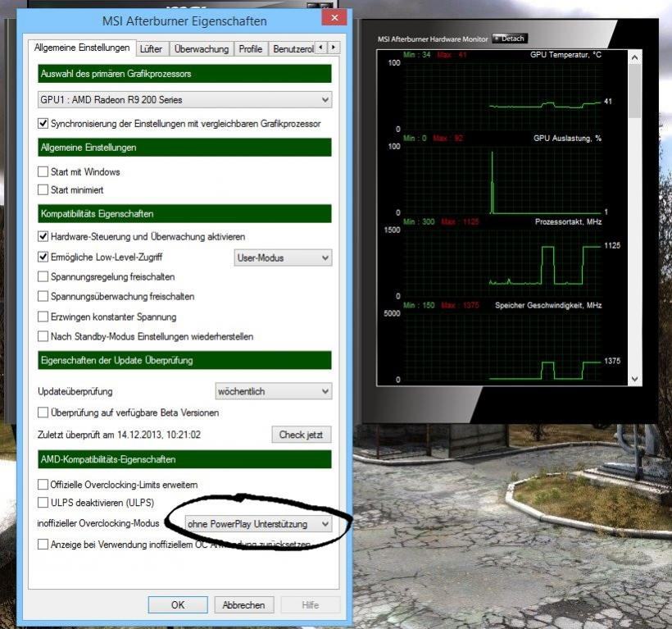Open the Lüfter tab
The height and width of the screenshot is (629, 672).
pos(152,49)
